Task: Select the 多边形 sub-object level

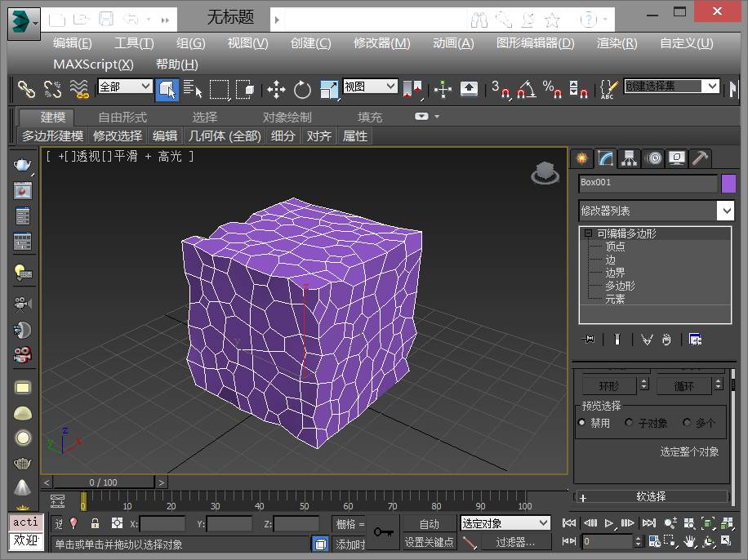Action: pyautogui.click(x=620, y=286)
